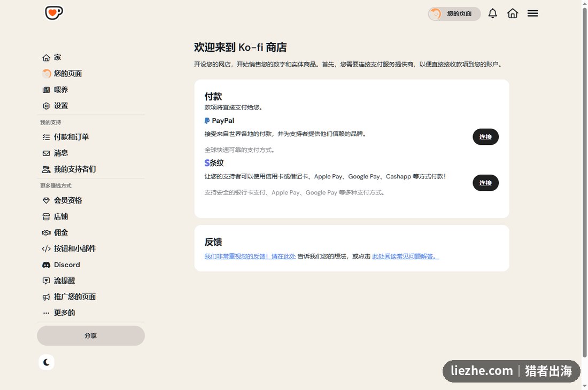Screen dimensions: 588x390
Task: Open 店铺 in the sidebar
Action: coord(91,216)
